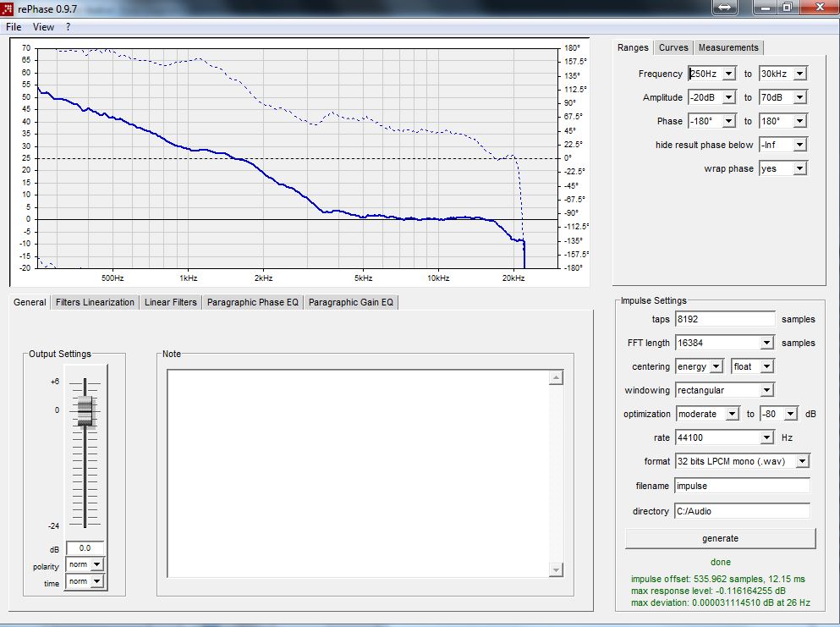The image size is (840, 627).
Task: Click the green 'done' status text
Action: tap(721, 562)
